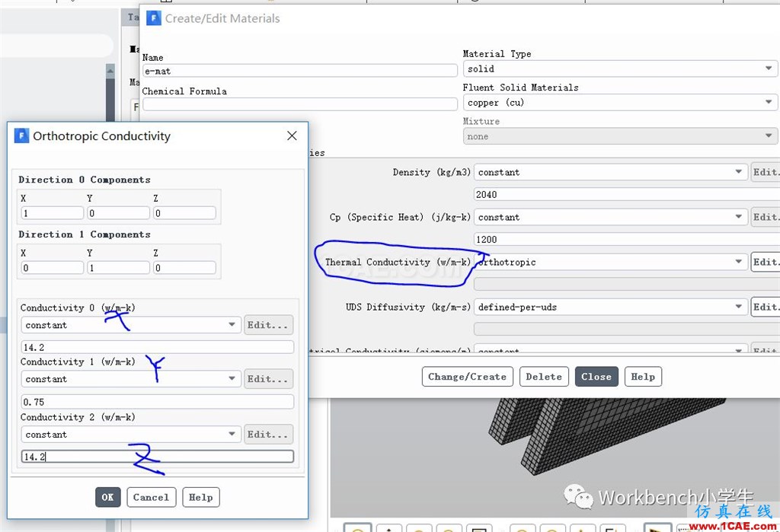Close the Create/Edit Materials dialog

click(x=596, y=377)
